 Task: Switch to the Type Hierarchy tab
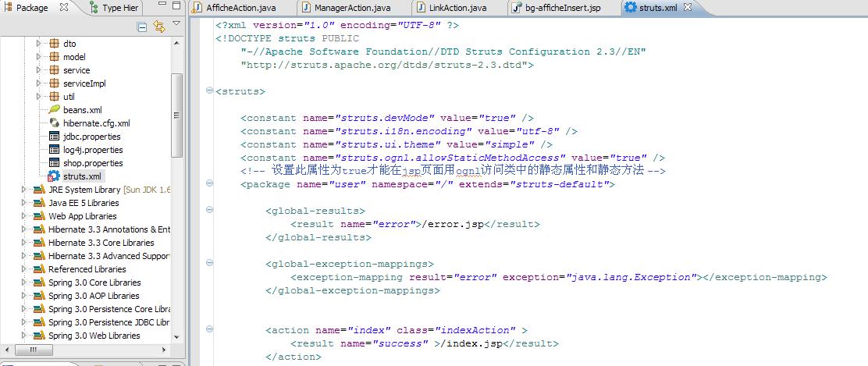(114, 8)
